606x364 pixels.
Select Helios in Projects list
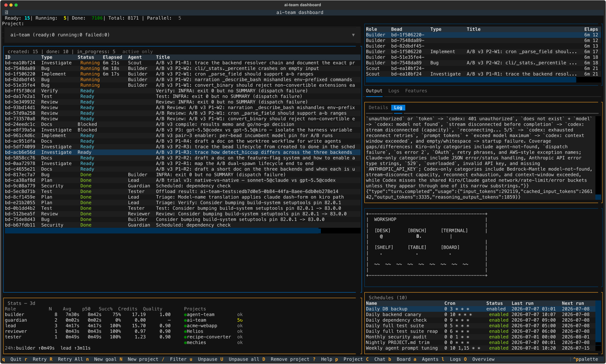(195, 331)
